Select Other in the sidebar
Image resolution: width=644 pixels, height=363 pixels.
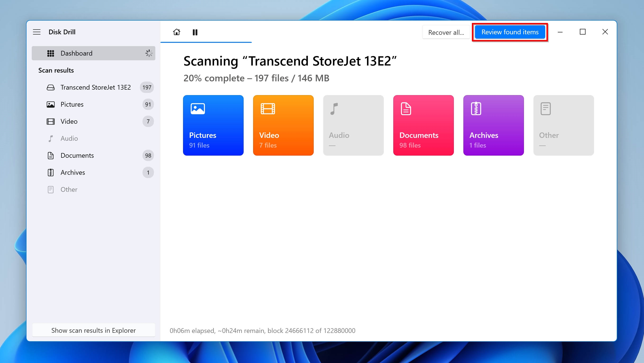tap(94, 189)
